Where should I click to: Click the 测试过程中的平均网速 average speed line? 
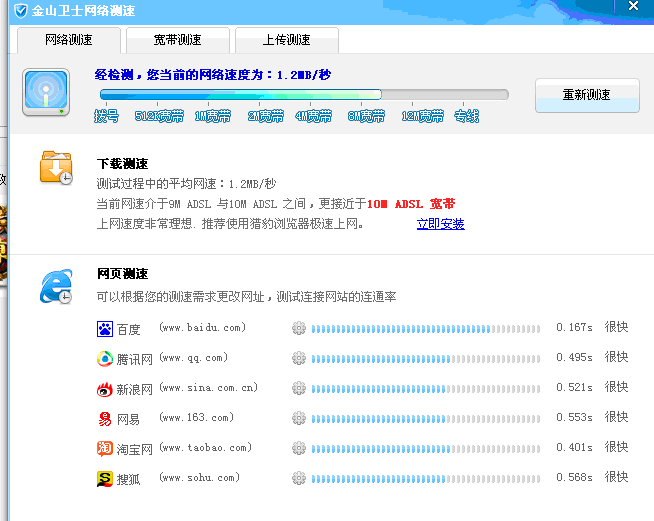click(x=186, y=184)
